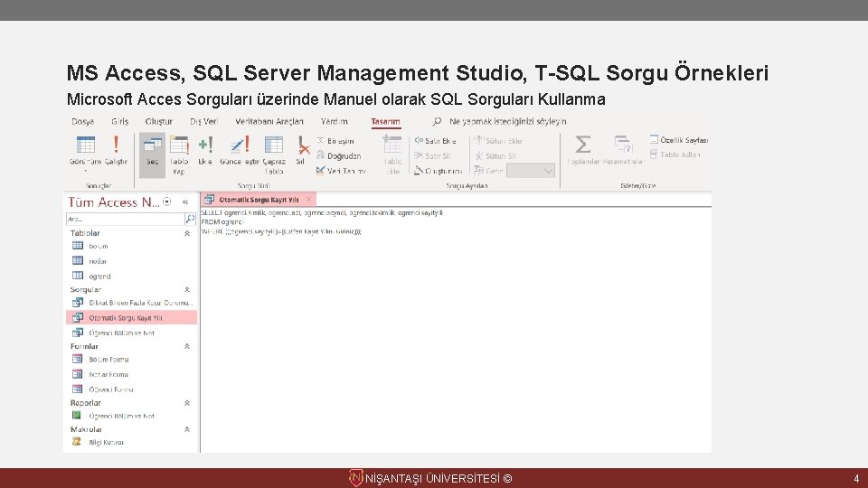Image resolution: width=868 pixels, height=488 pixels.
Task: Click Sütun Ekle in the ribbon
Action: [x=498, y=141]
